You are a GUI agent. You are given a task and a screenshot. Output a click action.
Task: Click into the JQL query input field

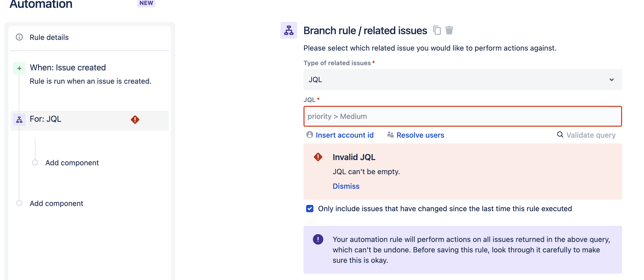(463, 116)
